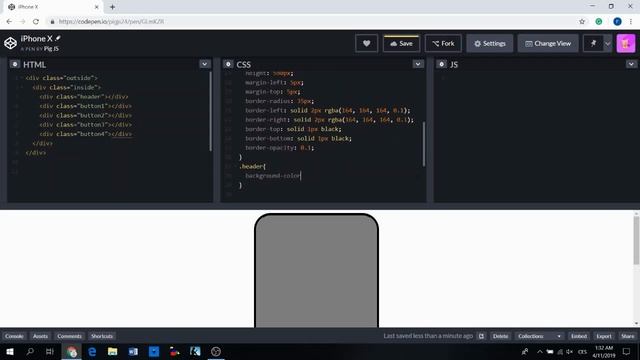This screenshot has height=360, width=640.
Task: Open HTML editor settings gear
Action: [15, 64]
